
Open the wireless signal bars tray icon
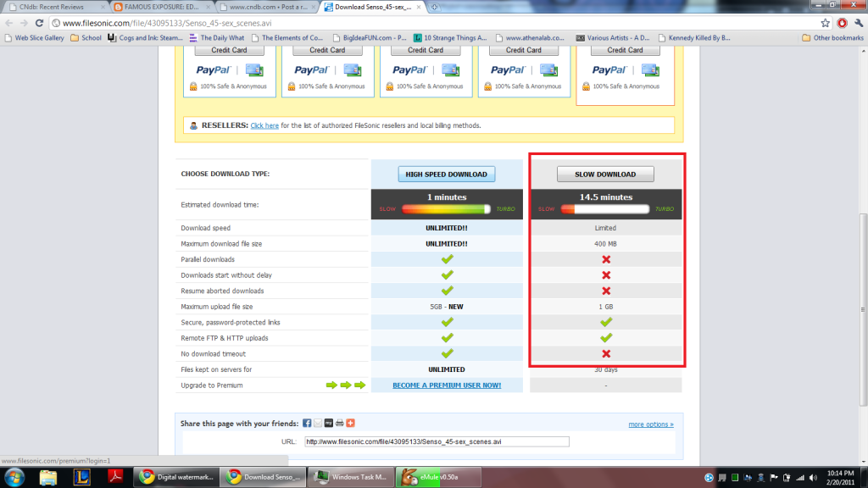(800, 478)
